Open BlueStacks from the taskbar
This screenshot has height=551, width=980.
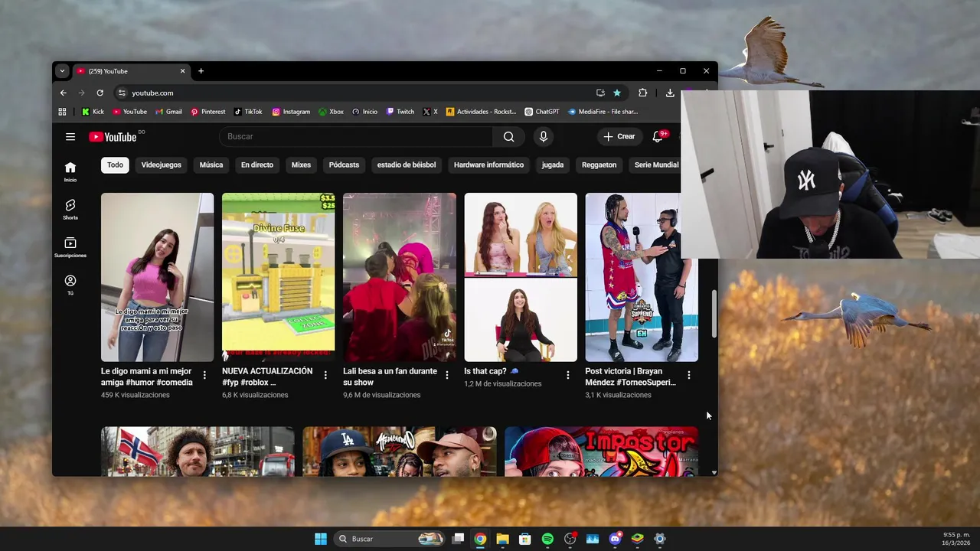(x=637, y=539)
